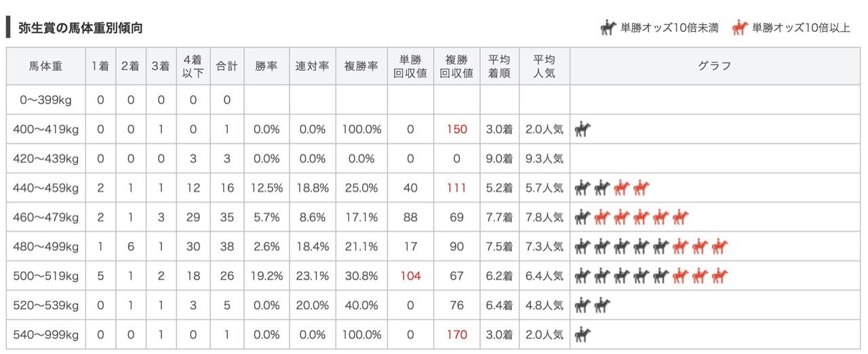Image resolution: width=868 pixels, height=354 pixels.
Task: Click second horse icon in 520〜539kg row
Action: point(602,305)
